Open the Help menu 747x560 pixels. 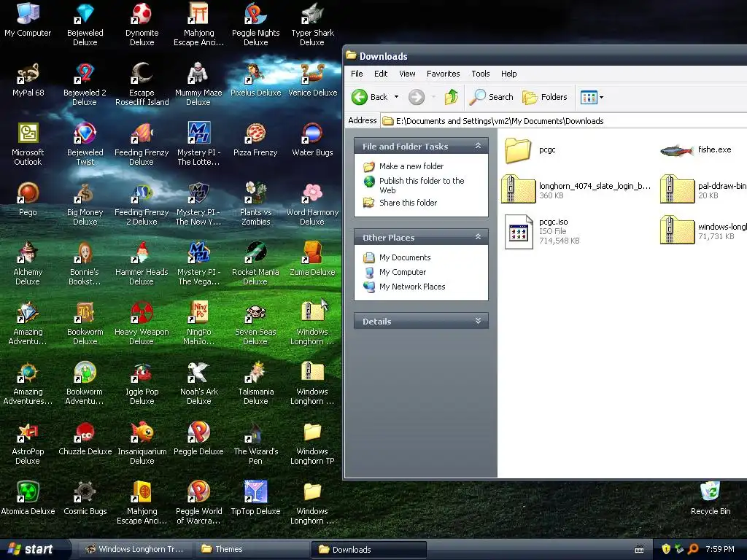(508, 74)
